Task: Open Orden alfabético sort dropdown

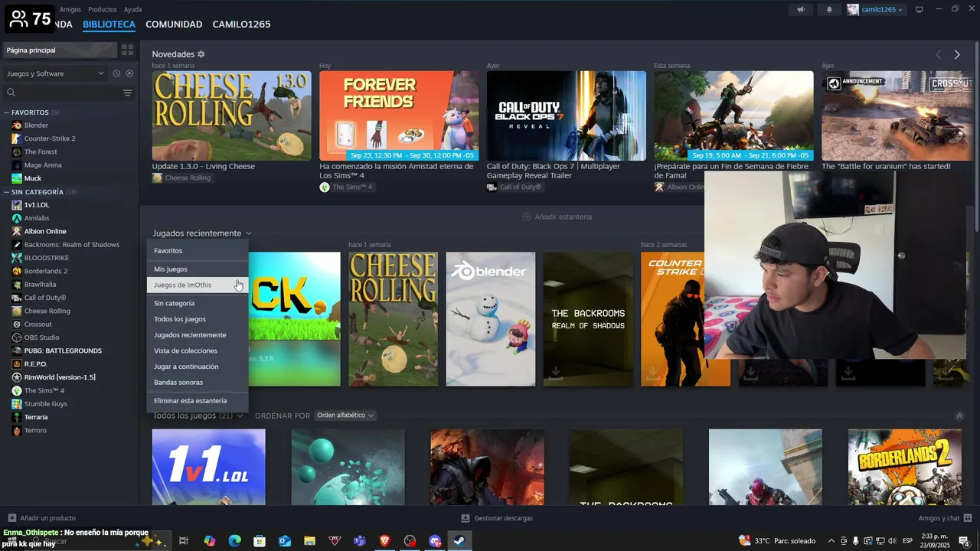Action: pyautogui.click(x=346, y=416)
